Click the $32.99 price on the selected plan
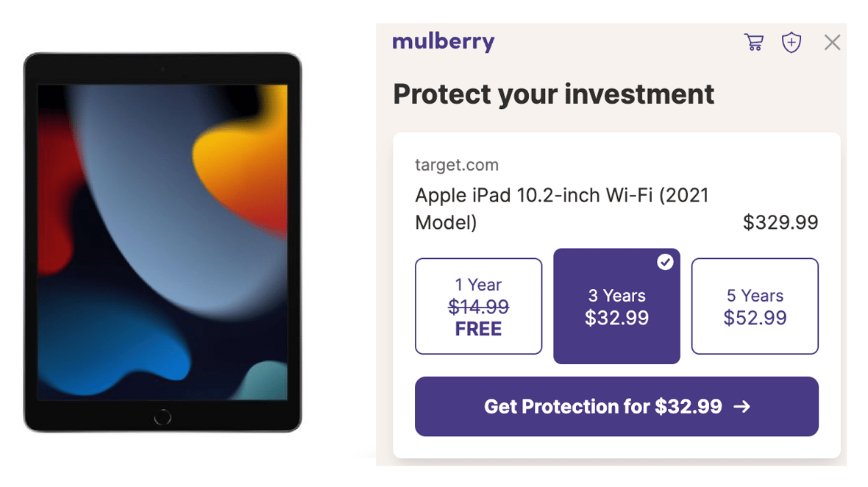 (x=616, y=318)
